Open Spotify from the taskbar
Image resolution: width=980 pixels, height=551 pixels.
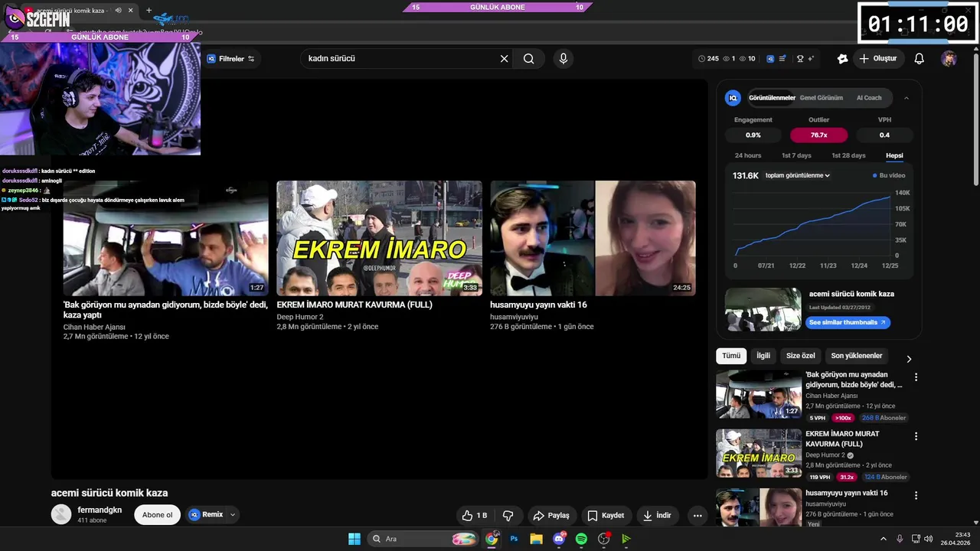[x=581, y=539]
